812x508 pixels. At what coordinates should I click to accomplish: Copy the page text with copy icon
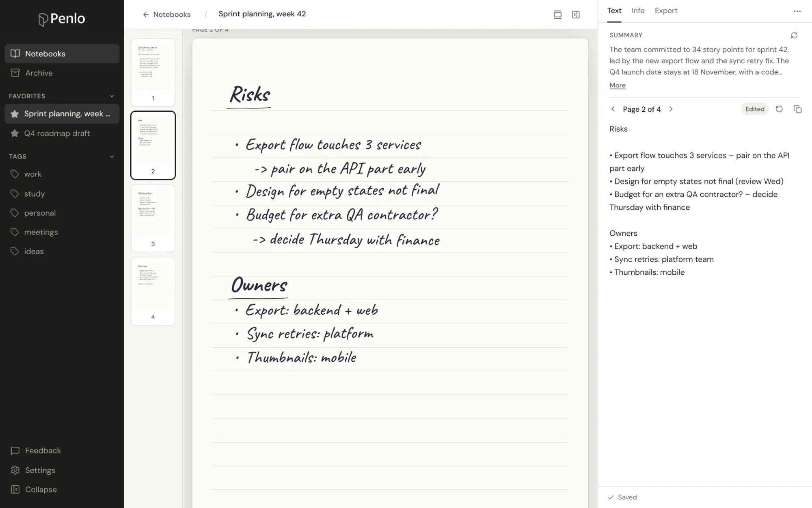coord(797,109)
